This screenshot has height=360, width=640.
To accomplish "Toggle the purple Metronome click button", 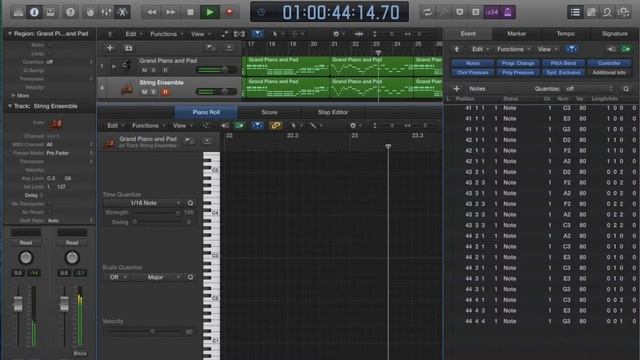I will (508, 12).
